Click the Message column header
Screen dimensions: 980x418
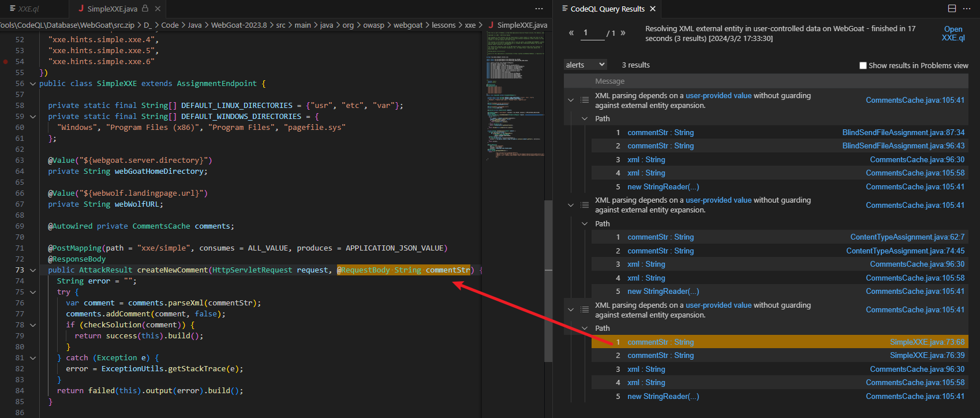coord(609,81)
